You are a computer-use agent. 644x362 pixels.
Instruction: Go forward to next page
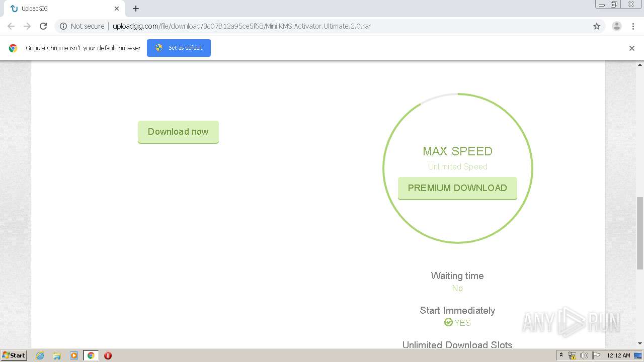27,26
